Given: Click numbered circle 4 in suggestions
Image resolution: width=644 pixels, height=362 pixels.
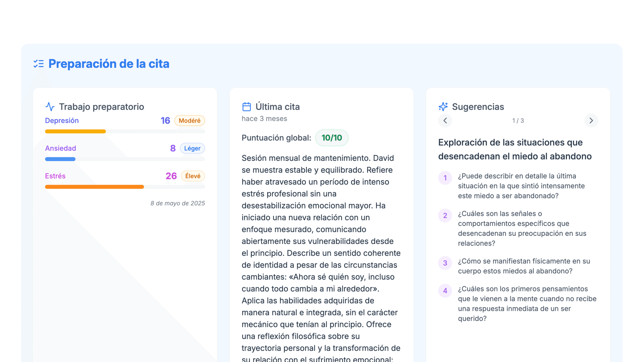Looking at the screenshot, I should pos(445,291).
